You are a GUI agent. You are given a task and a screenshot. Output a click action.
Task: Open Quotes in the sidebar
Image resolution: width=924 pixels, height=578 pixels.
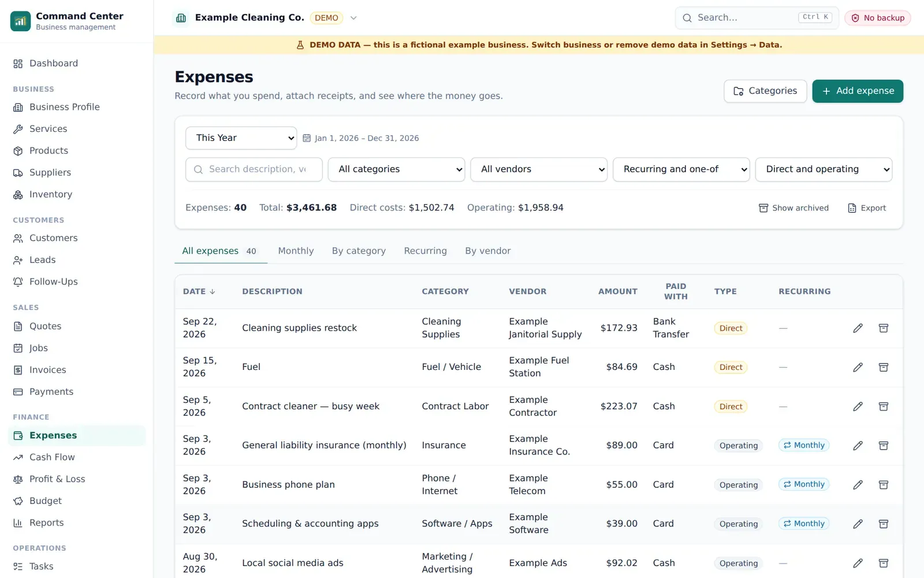77,326
